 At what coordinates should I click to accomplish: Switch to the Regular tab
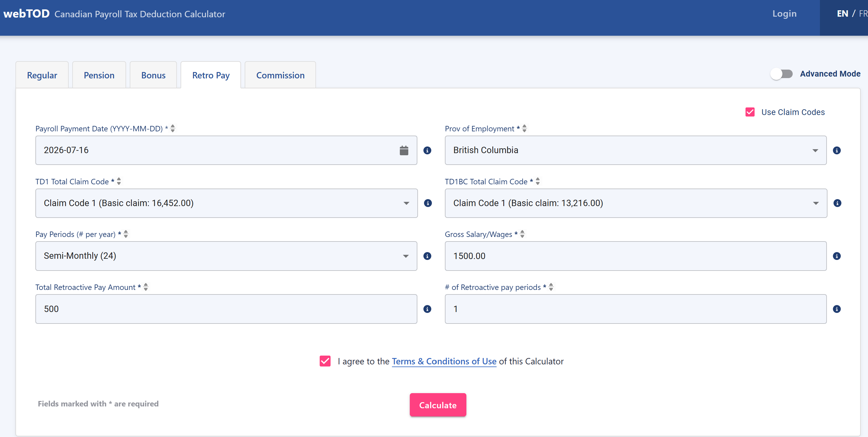pos(42,75)
